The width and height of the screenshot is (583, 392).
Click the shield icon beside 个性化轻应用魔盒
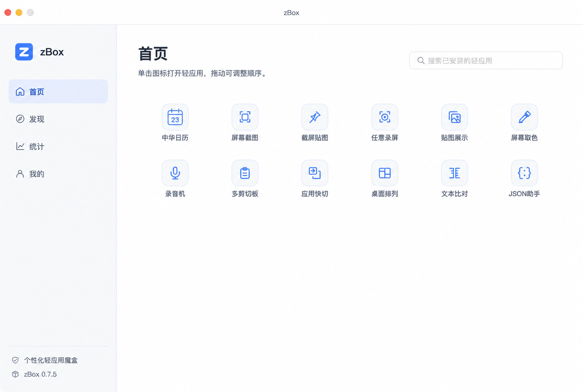[15, 360]
